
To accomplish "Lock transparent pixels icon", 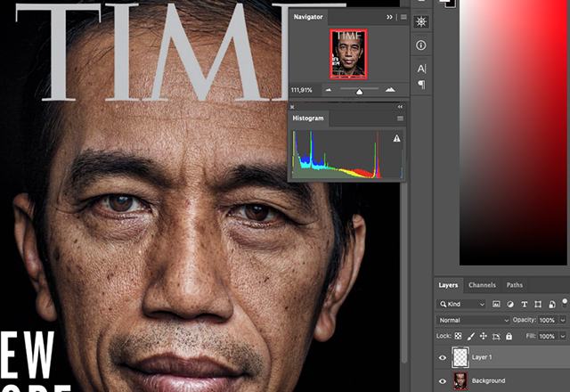I will (x=458, y=336).
